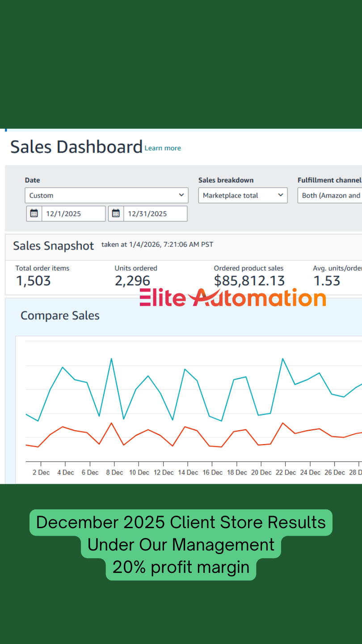Click the Sales Snapshot taken-at timestamp
The height and width of the screenshot is (644, 362).
(157, 245)
